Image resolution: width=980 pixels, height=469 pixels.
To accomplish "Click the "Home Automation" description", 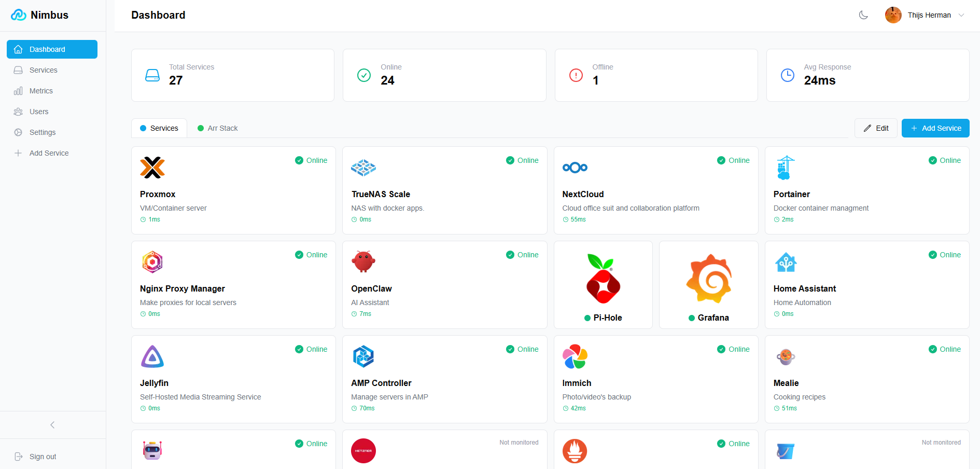I will [802, 302].
